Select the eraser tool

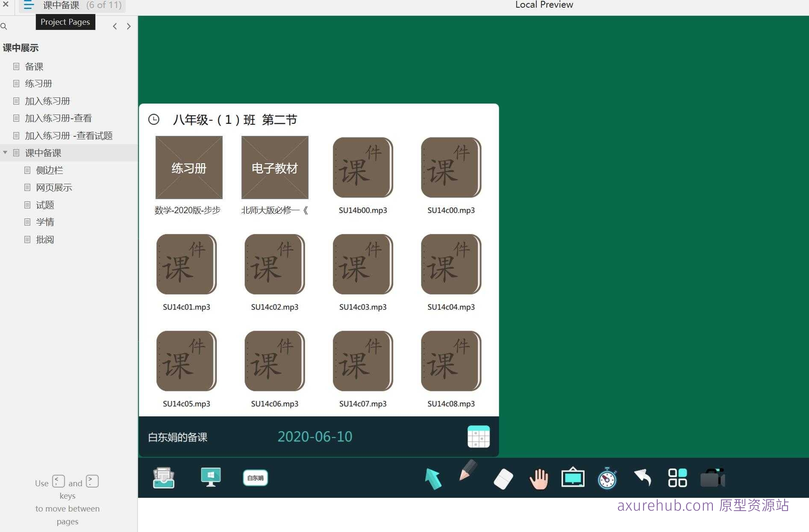point(503,479)
